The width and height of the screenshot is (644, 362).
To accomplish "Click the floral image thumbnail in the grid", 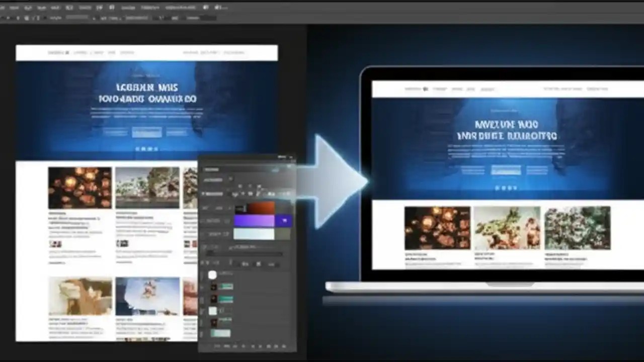I will click(x=79, y=187).
